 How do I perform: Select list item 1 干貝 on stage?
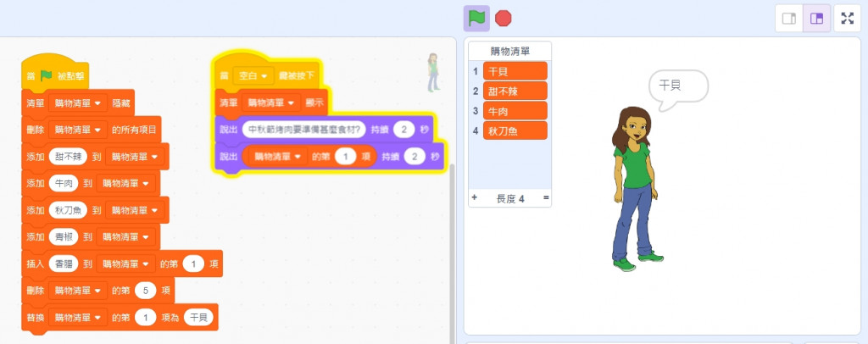click(515, 71)
